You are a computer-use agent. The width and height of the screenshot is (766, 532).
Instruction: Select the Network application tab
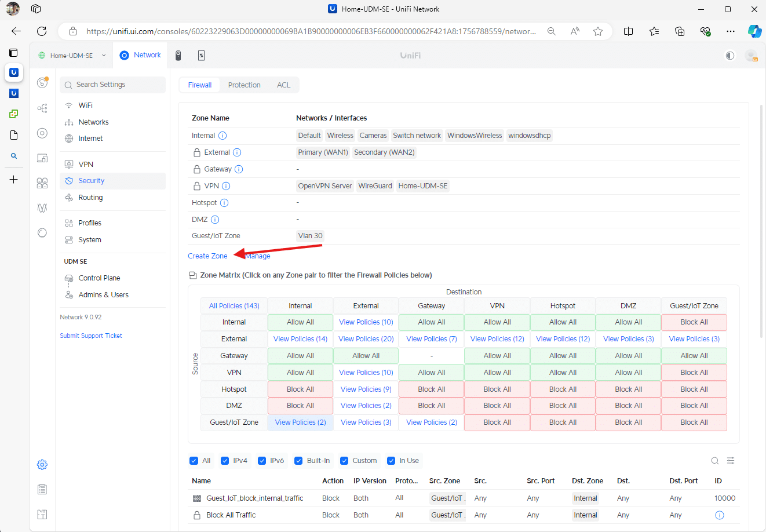140,55
